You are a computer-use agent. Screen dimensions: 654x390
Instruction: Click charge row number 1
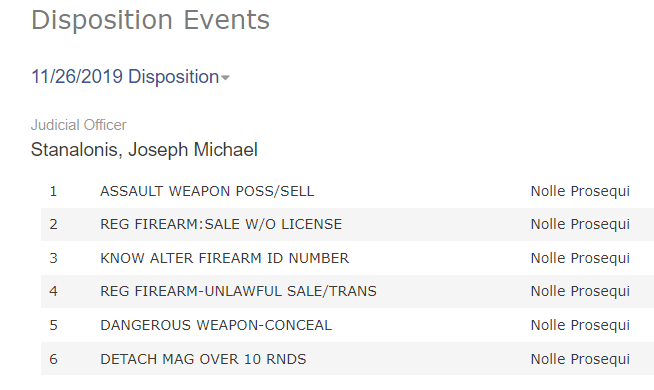(53, 191)
